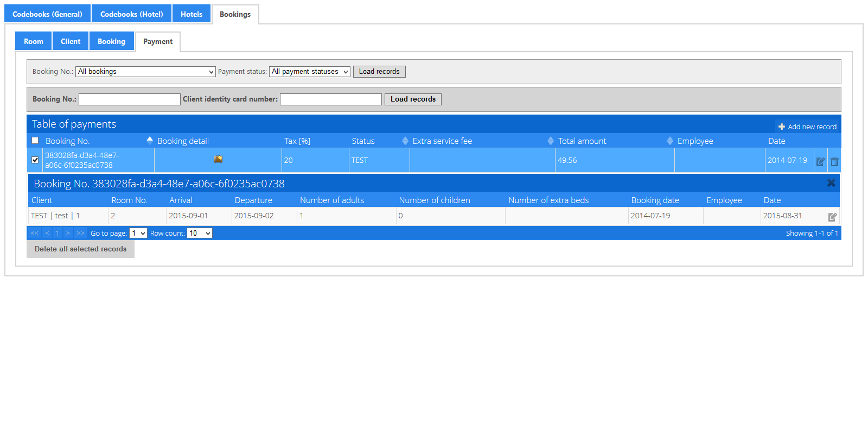The image size is (868, 429).
Task: Click page 1 pagination button
Action: tap(58, 233)
